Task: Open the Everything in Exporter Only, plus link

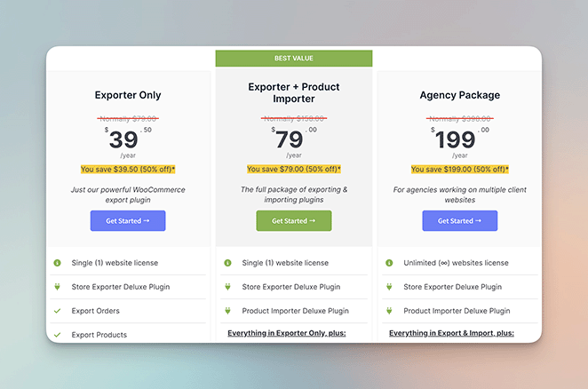Action: (x=281, y=333)
